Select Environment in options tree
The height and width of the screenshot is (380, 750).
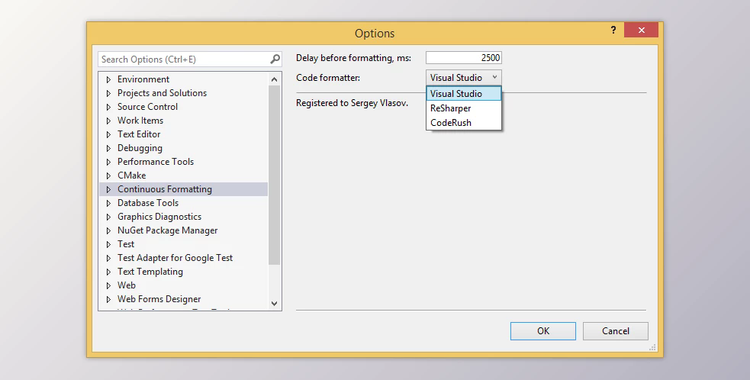pyautogui.click(x=143, y=79)
